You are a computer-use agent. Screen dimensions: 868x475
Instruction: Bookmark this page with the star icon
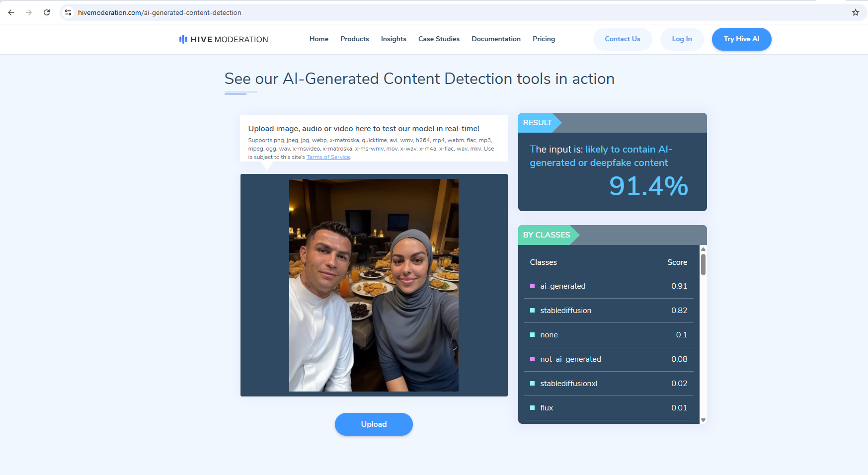pos(855,12)
